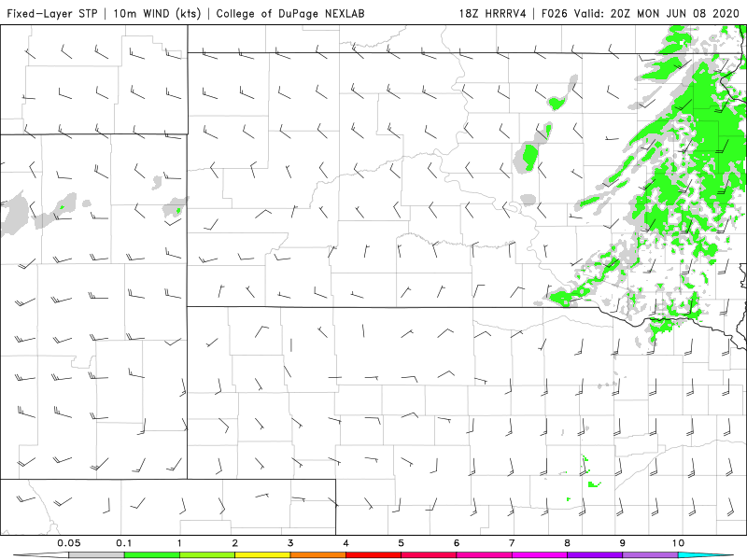Select the magenta 7–8 color bar segment
This screenshot has width=747, height=560.
pyautogui.click(x=540, y=555)
